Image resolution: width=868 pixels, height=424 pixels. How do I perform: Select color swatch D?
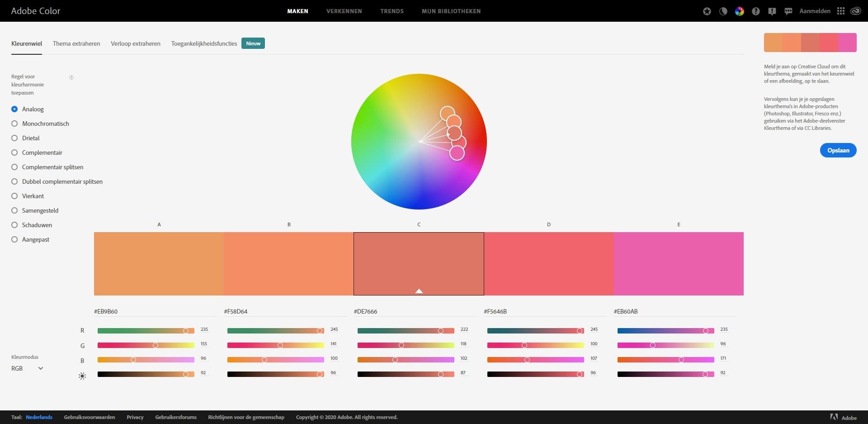549,264
